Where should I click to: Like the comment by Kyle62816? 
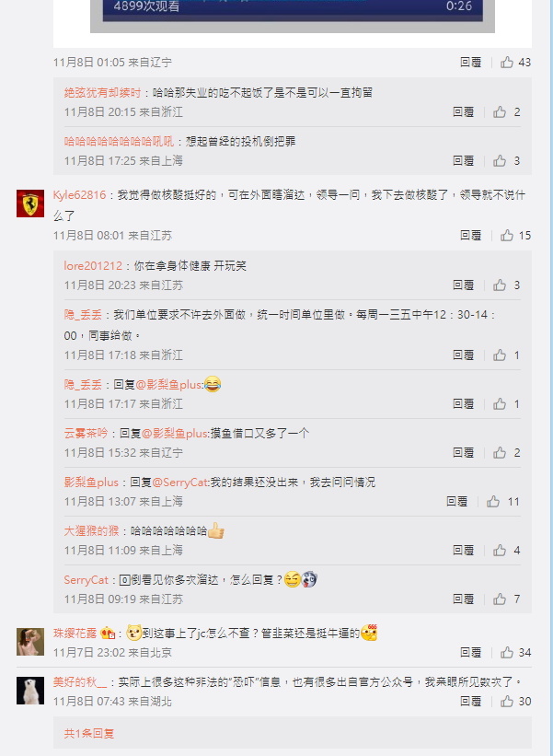tap(507, 236)
